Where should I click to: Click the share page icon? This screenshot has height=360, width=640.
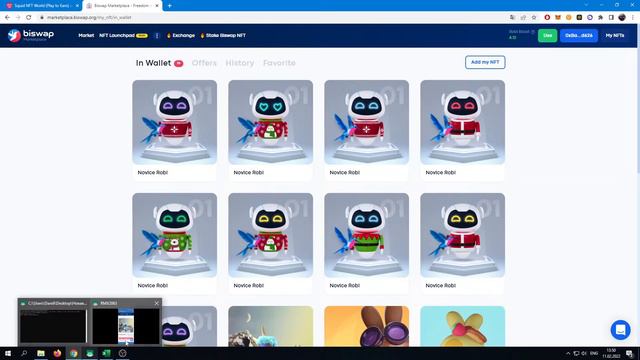point(523,18)
